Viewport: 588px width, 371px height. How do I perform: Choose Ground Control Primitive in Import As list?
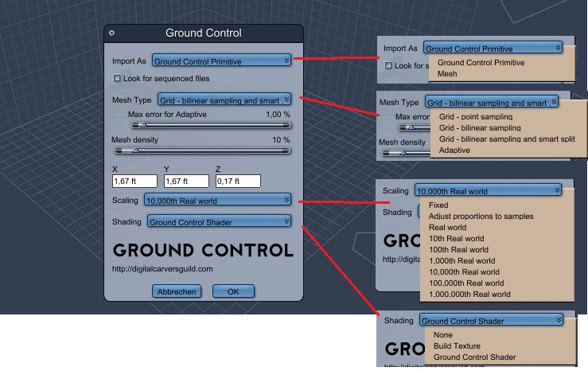(481, 63)
